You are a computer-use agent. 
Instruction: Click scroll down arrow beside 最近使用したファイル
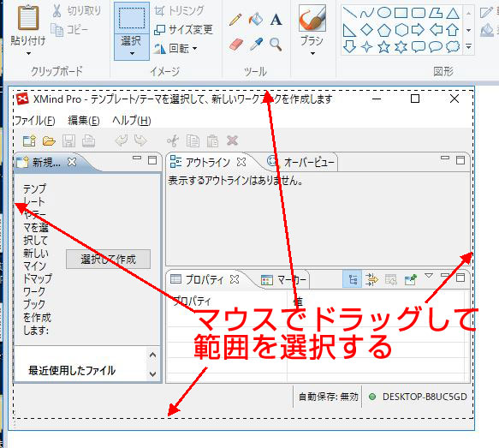152,373
